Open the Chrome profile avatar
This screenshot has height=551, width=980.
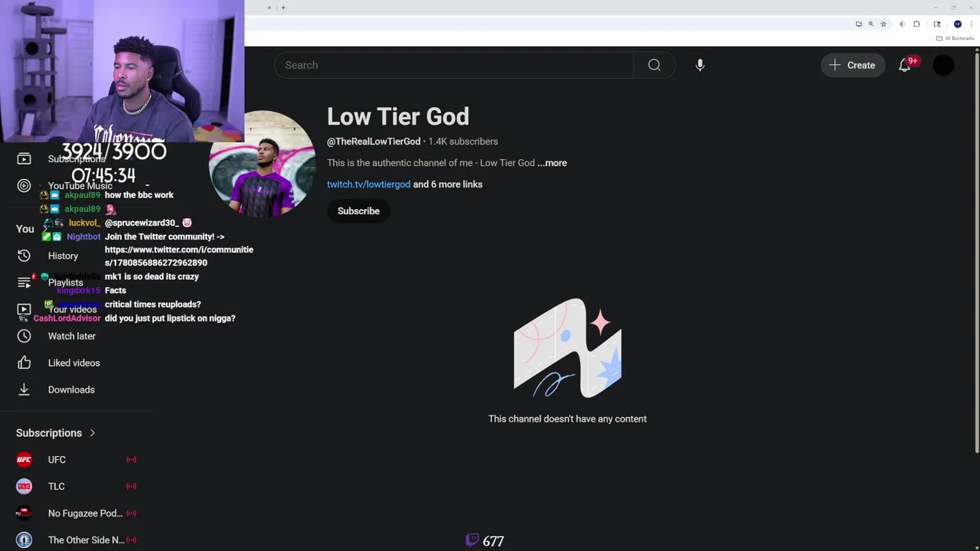coord(957,24)
